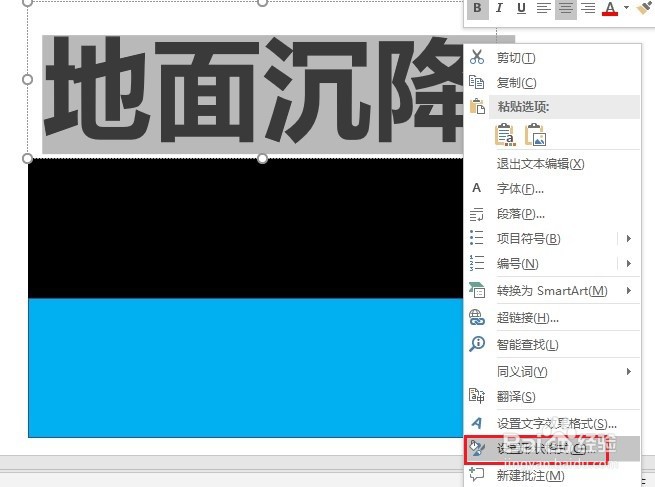Click the translate icon
Viewport: 655px width, 487px height.
tap(477, 396)
